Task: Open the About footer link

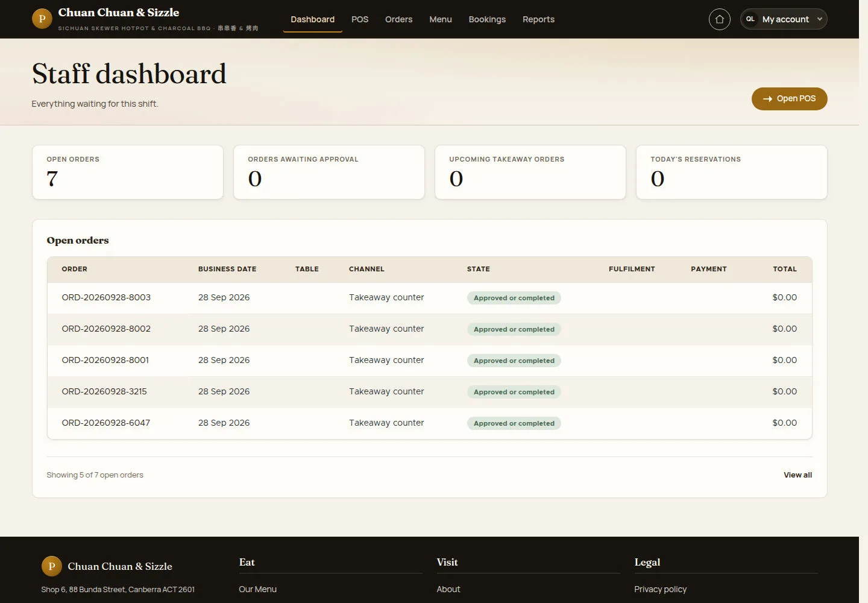Action: (x=448, y=589)
